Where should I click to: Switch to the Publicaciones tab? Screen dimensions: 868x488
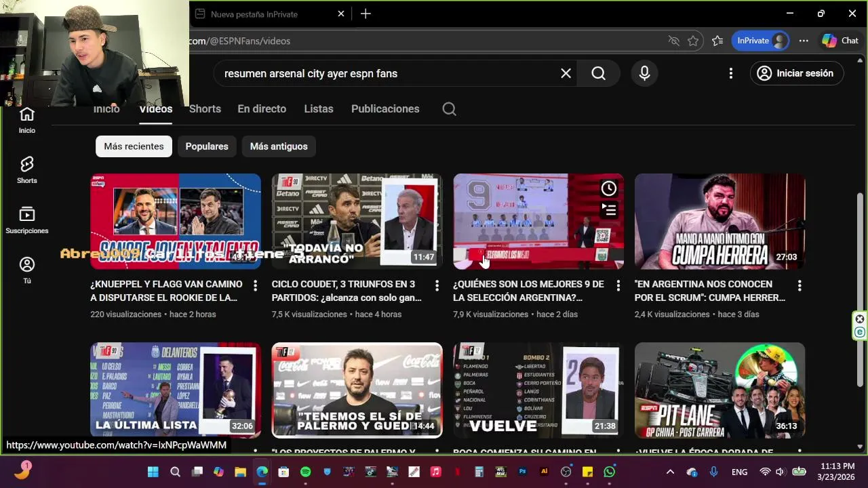tap(385, 109)
